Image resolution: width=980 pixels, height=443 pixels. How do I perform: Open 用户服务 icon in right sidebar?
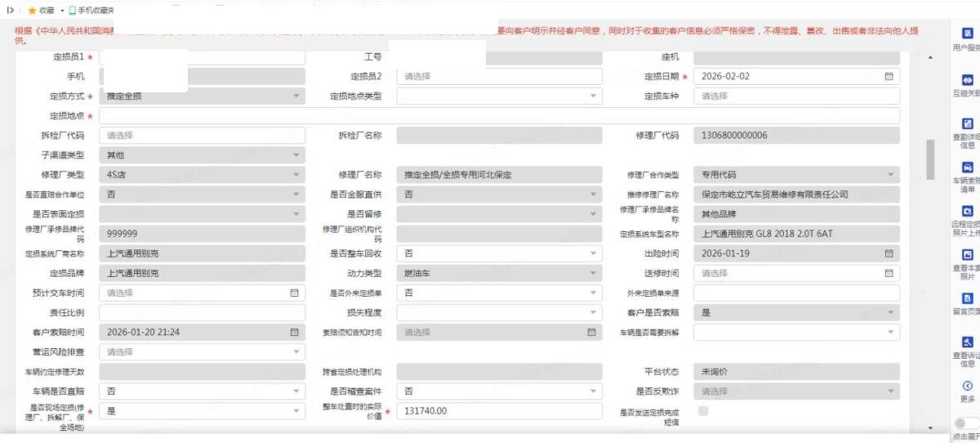pyautogui.click(x=968, y=34)
